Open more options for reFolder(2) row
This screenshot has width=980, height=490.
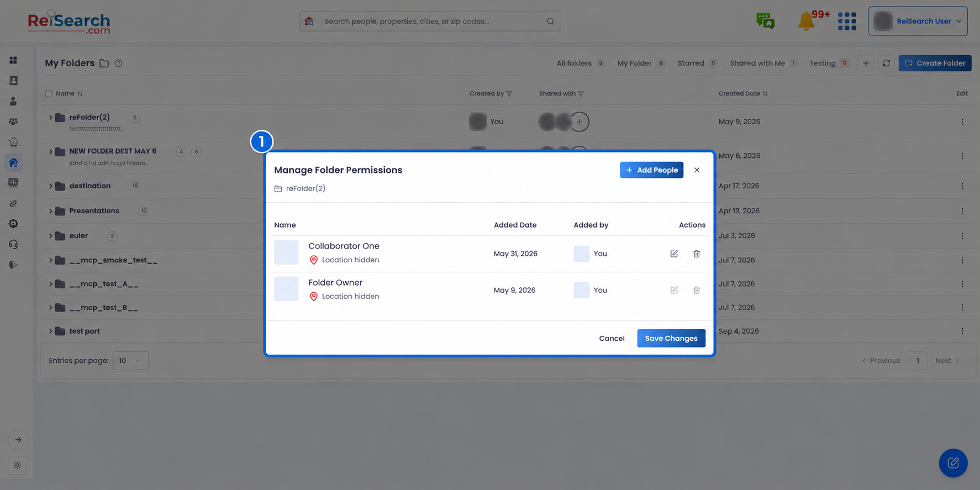[962, 122]
